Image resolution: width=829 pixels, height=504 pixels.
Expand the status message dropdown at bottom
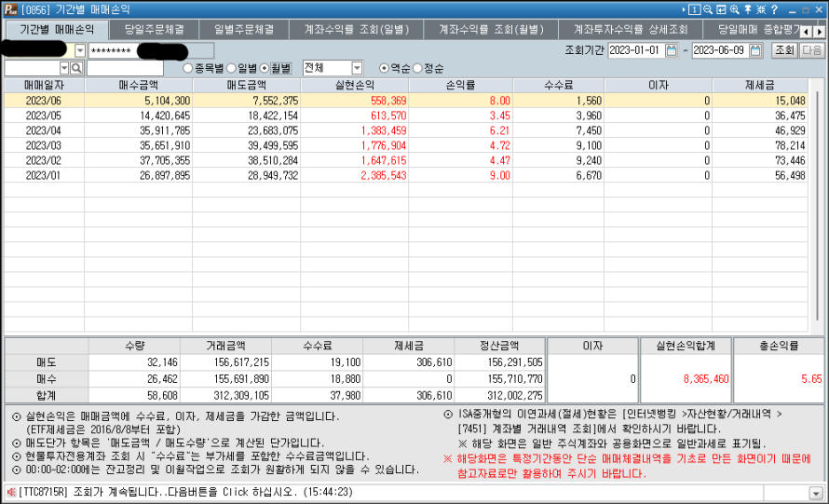tap(816, 493)
